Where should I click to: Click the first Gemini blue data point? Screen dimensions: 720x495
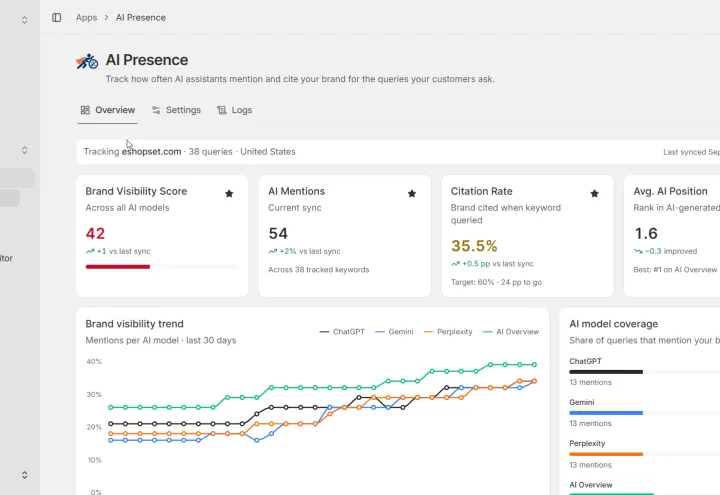click(111, 440)
